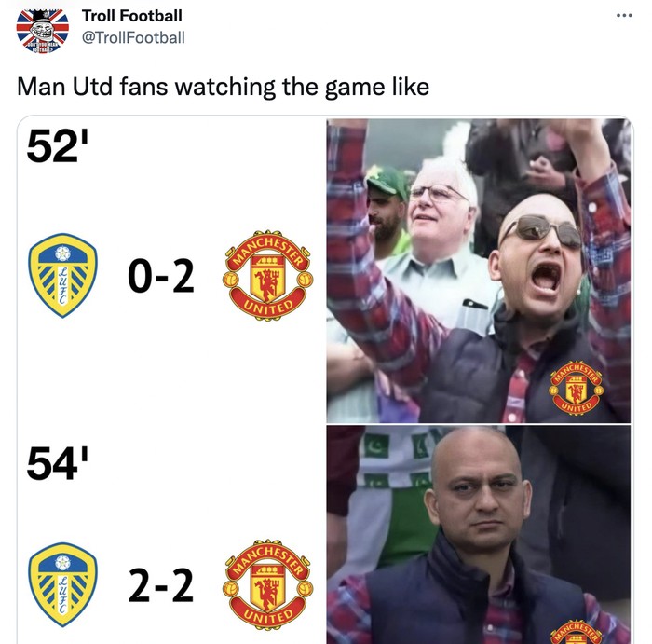Click the Leeds crest next to 2-2

(x=62, y=584)
